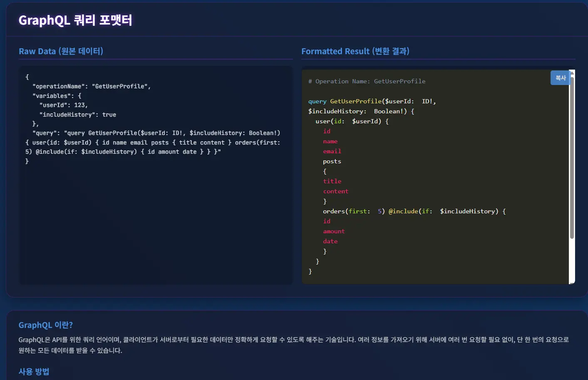Click the 사용 방법 section heading
Image resolution: width=588 pixels, height=380 pixels.
pyautogui.click(x=34, y=371)
